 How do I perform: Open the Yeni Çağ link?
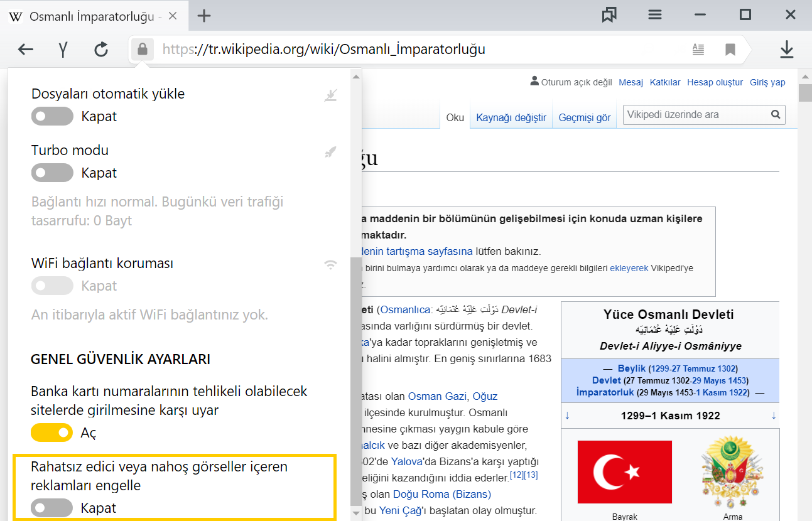click(400, 510)
